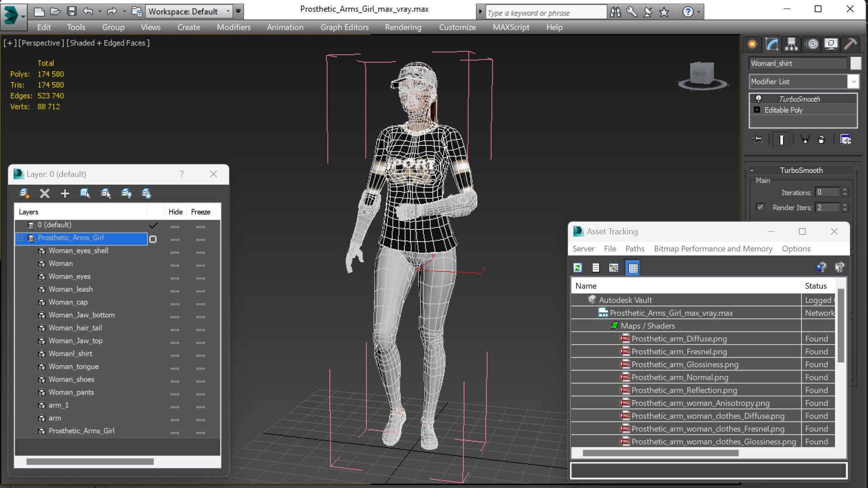The width and height of the screenshot is (868, 488).
Task: Click the Pin Stack icon
Action: (x=757, y=139)
